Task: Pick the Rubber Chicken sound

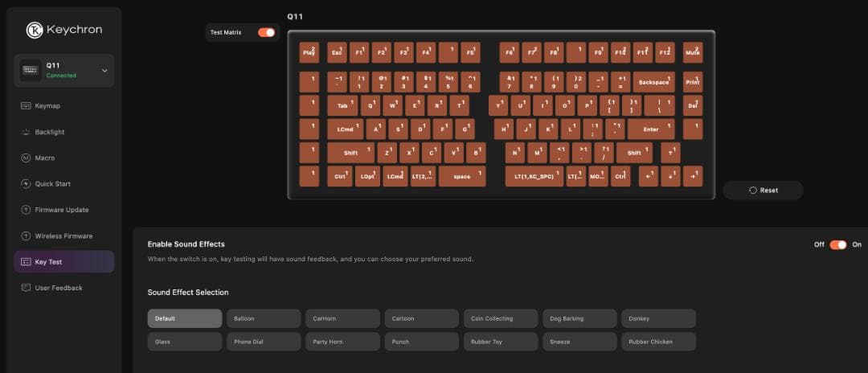Action: (x=659, y=342)
